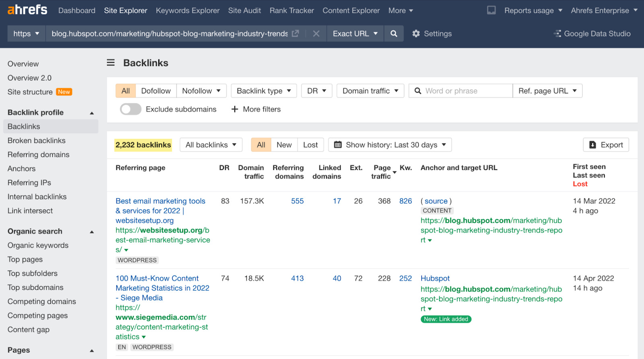This screenshot has width=644, height=359.
Task: Open Settings gear icon
Action: pyautogui.click(x=416, y=34)
